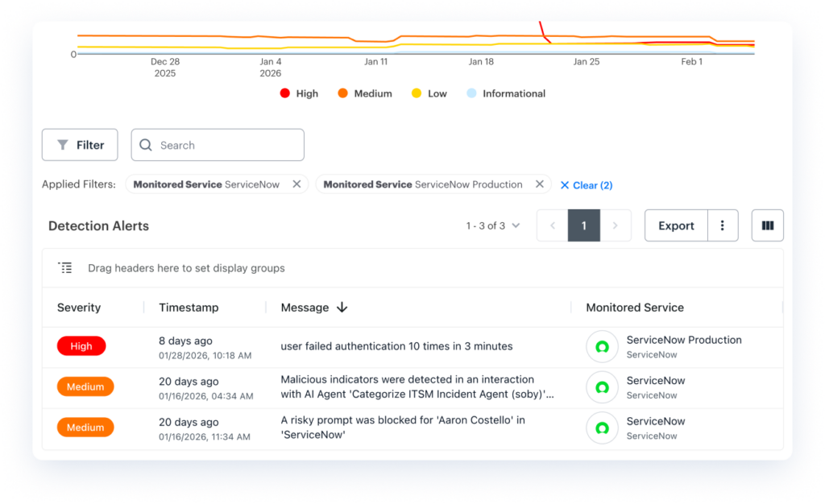Click the Filter button with funnel icon
Image resolution: width=825 pixels, height=504 pixels.
click(x=80, y=145)
